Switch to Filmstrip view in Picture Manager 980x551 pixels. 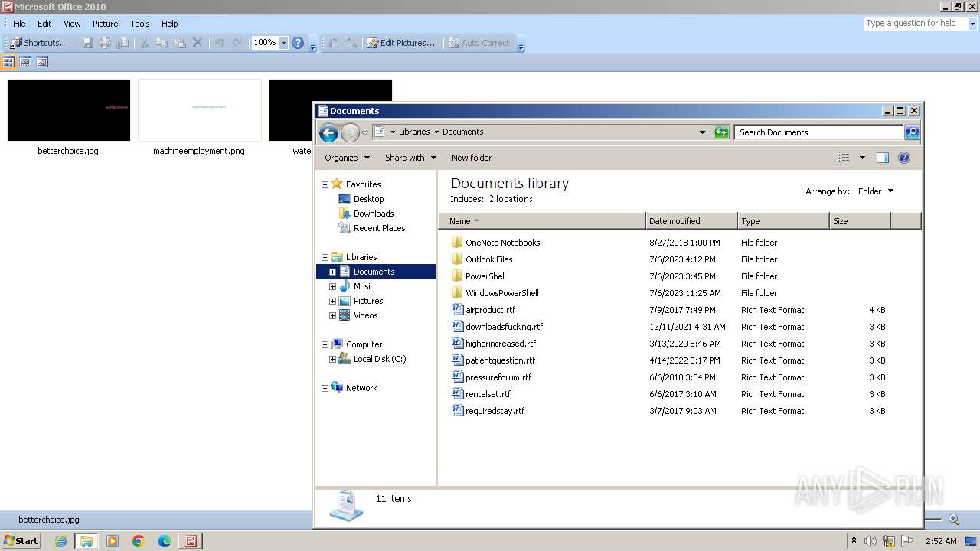click(25, 62)
